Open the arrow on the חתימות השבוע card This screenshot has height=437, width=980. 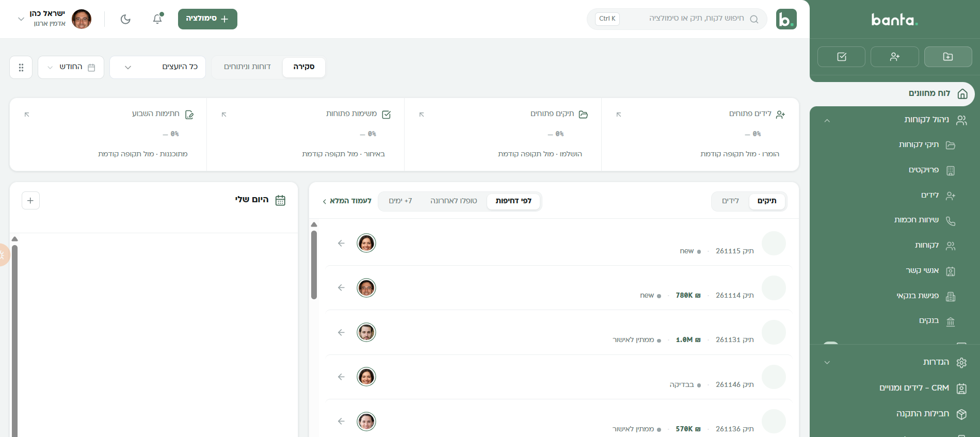(27, 114)
